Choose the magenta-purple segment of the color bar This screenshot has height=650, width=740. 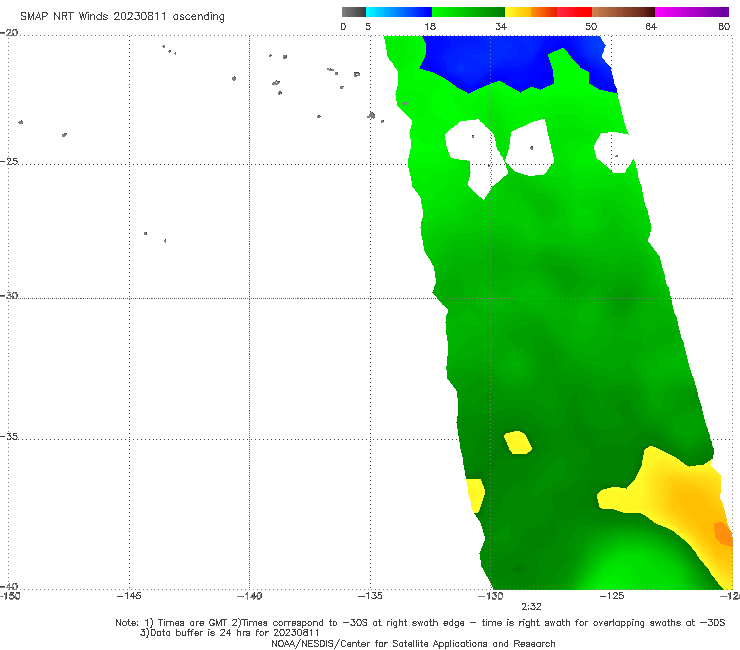(x=692, y=12)
